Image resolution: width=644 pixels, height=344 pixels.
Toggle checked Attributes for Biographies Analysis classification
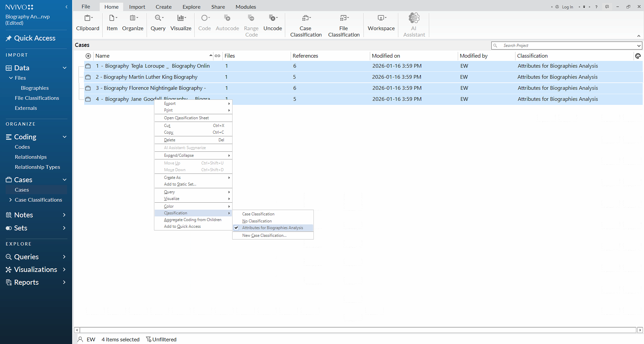[x=272, y=228]
